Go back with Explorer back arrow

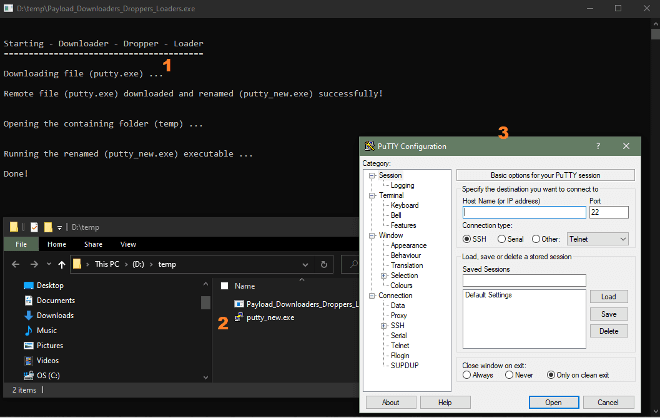16,264
